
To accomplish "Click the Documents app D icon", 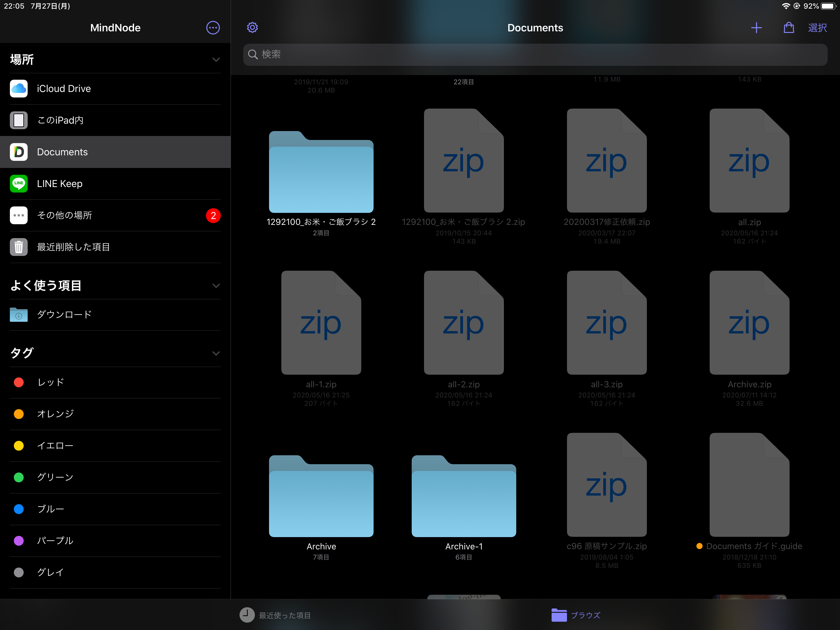I will (19, 152).
